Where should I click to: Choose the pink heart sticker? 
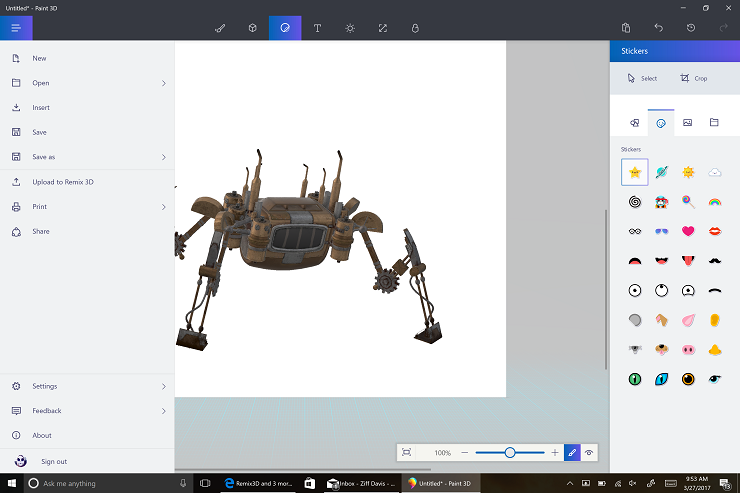point(688,231)
